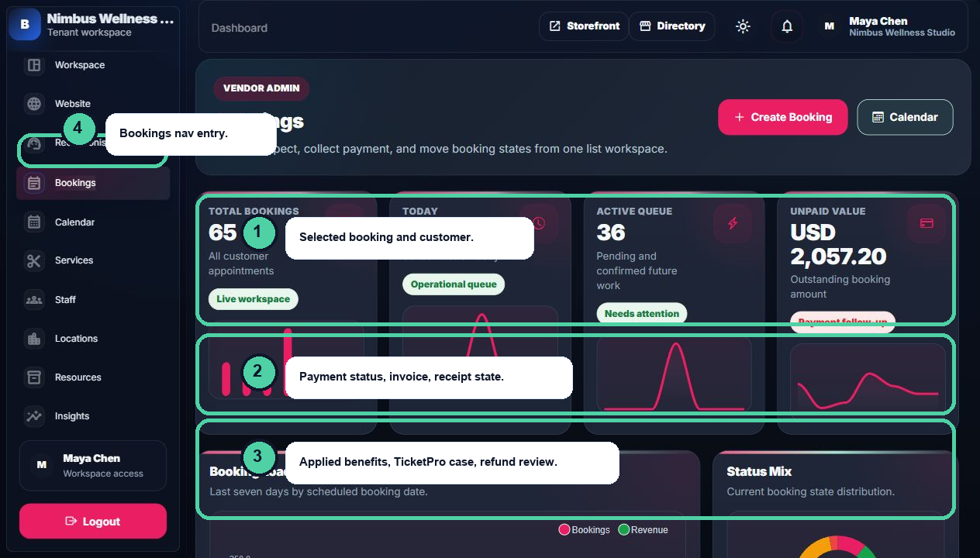
Task: Click the Unpaid Value sparkline chart
Action: pos(868,379)
